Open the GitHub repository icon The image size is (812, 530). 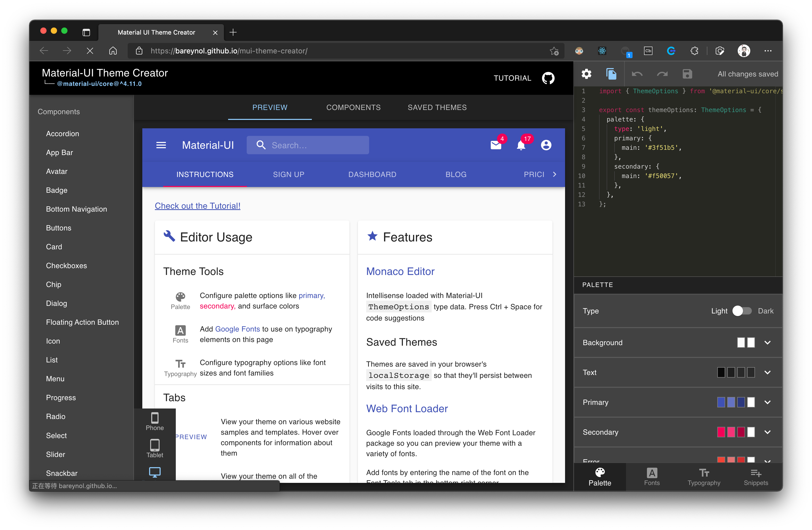[548, 78]
